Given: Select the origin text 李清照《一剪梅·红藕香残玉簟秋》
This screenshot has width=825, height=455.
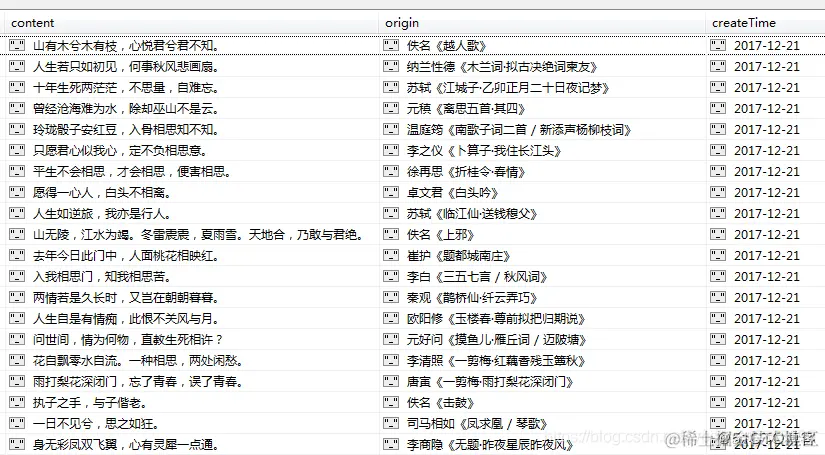Looking at the screenshot, I should (x=496, y=361).
